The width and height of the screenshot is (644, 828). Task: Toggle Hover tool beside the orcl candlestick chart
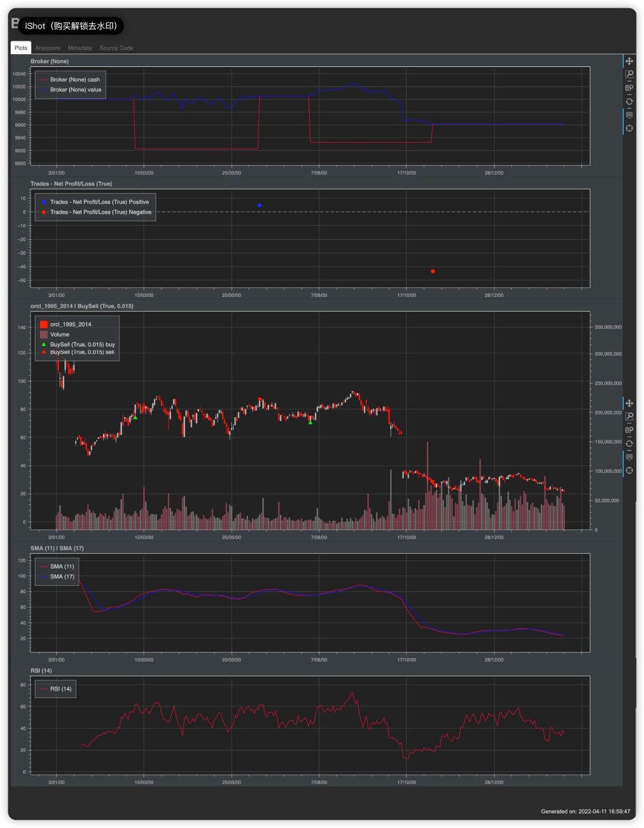point(629,457)
